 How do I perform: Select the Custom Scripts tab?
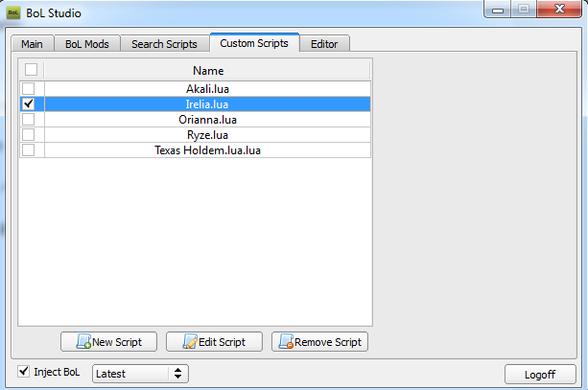tap(254, 43)
